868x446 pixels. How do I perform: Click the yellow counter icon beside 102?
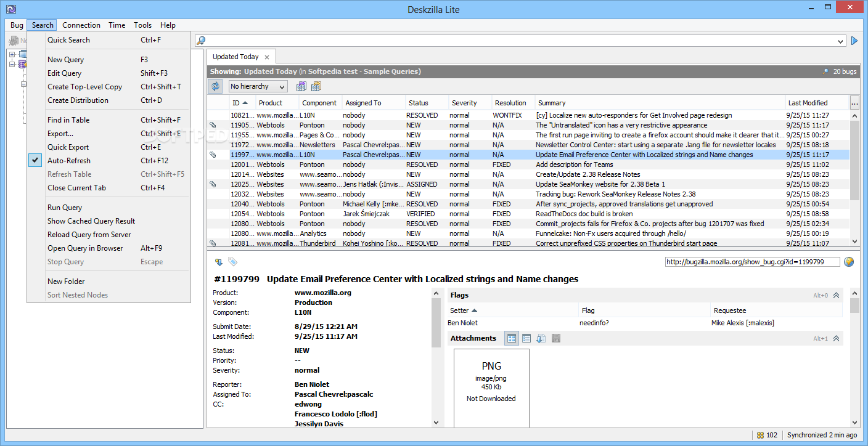pyautogui.click(x=761, y=435)
